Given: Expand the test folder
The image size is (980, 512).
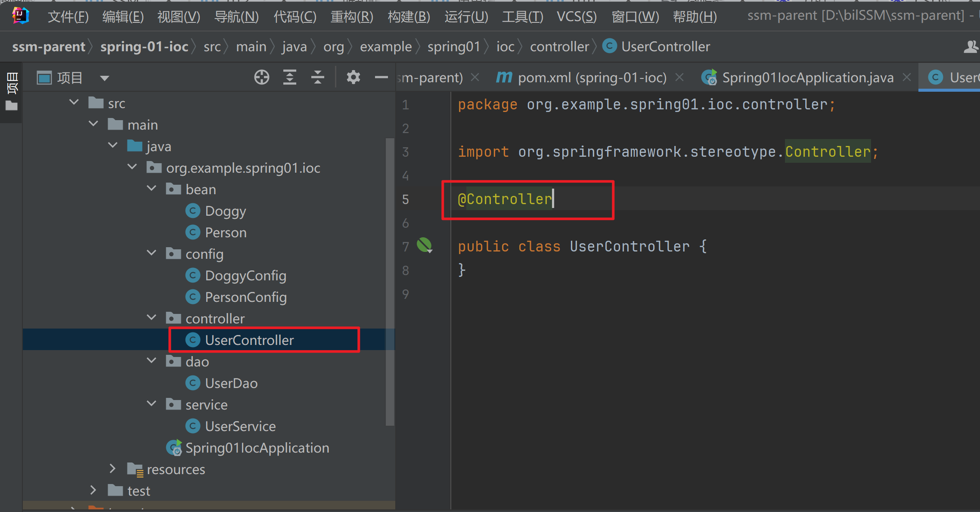Looking at the screenshot, I should coord(93,490).
